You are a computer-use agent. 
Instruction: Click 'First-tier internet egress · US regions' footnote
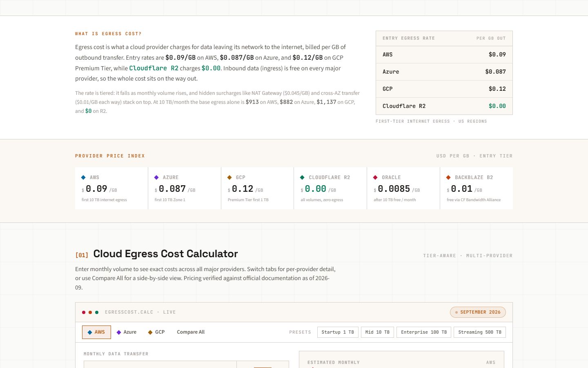point(431,121)
